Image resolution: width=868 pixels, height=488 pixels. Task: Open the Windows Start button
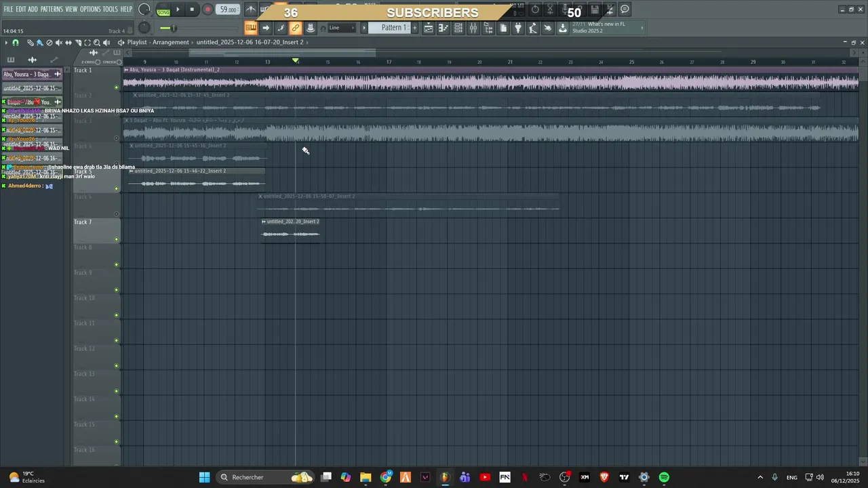pyautogui.click(x=204, y=477)
